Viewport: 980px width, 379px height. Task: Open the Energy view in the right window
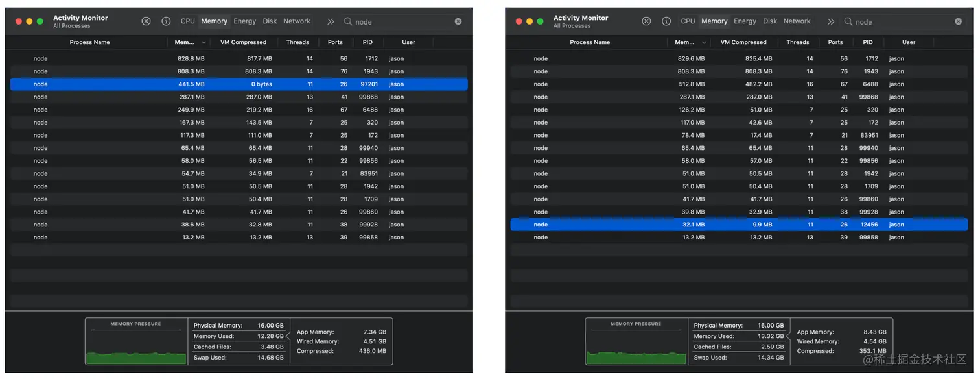pyautogui.click(x=745, y=21)
